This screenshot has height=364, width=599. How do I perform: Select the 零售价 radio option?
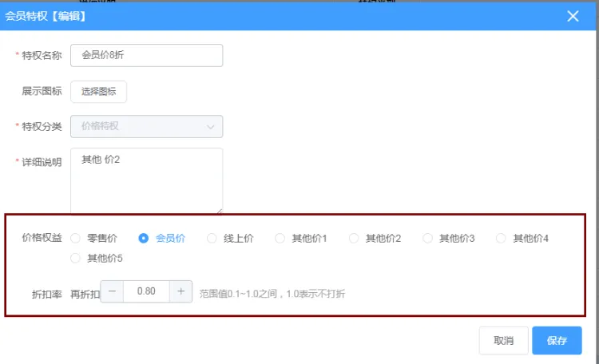point(76,238)
